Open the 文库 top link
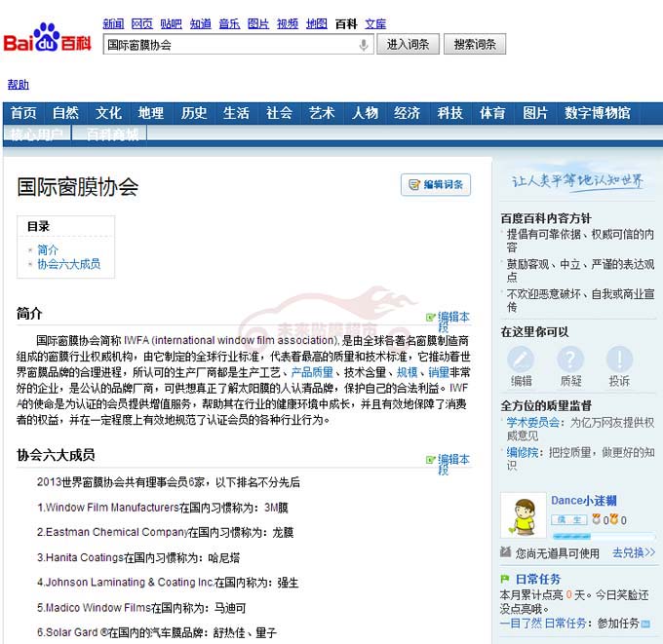The image size is (663, 644). [375, 24]
